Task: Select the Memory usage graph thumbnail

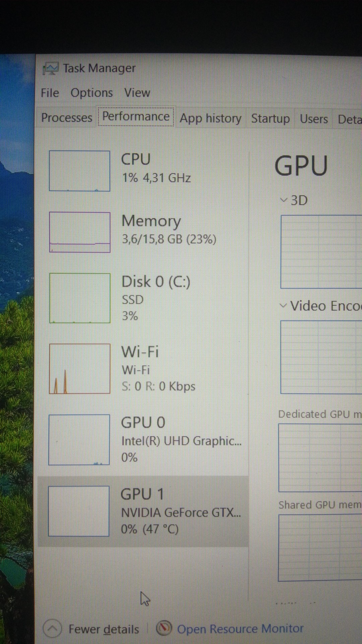Action: (x=80, y=232)
